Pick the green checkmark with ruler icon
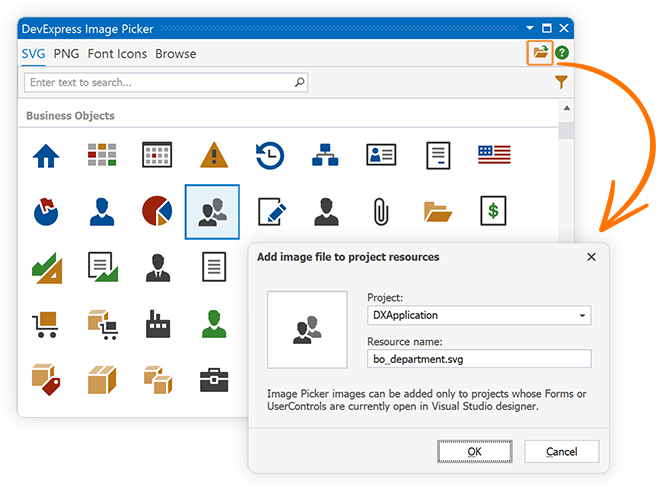This screenshot has width=656, height=490. 47,268
